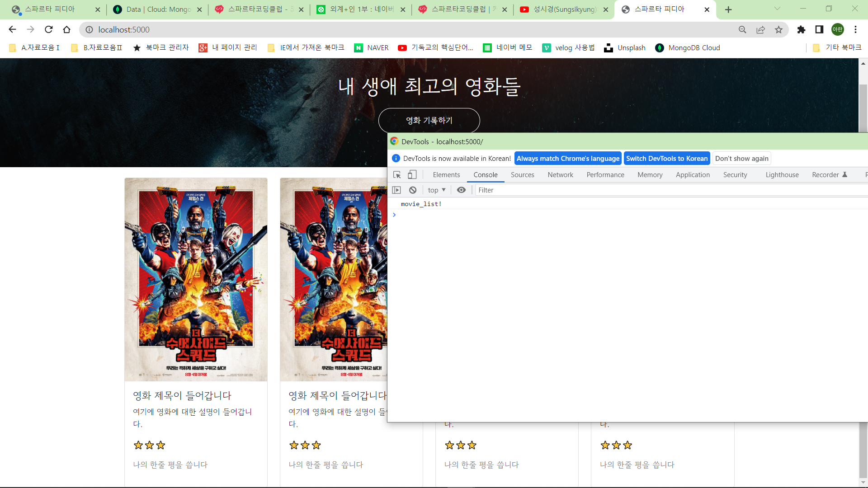This screenshot has width=868, height=488.
Task: Click Switch DevTools to Korean
Action: click(667, 159)
